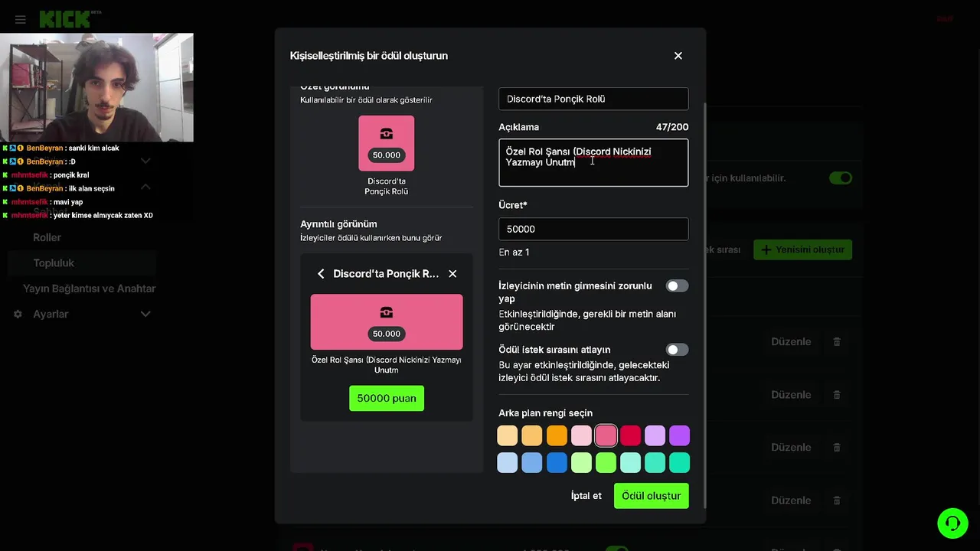
Task: Cancel with the İptal et button
Action: click(586, 496)
